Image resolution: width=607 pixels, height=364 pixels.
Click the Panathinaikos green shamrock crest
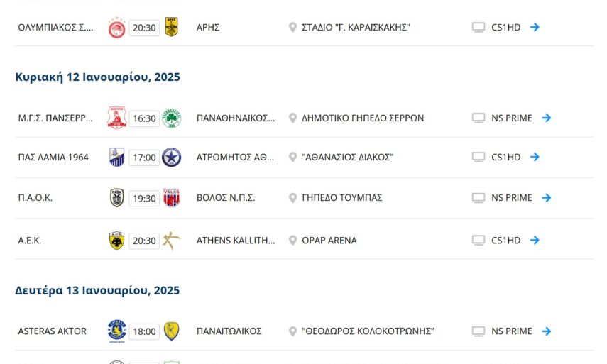[x=171, y=118]
